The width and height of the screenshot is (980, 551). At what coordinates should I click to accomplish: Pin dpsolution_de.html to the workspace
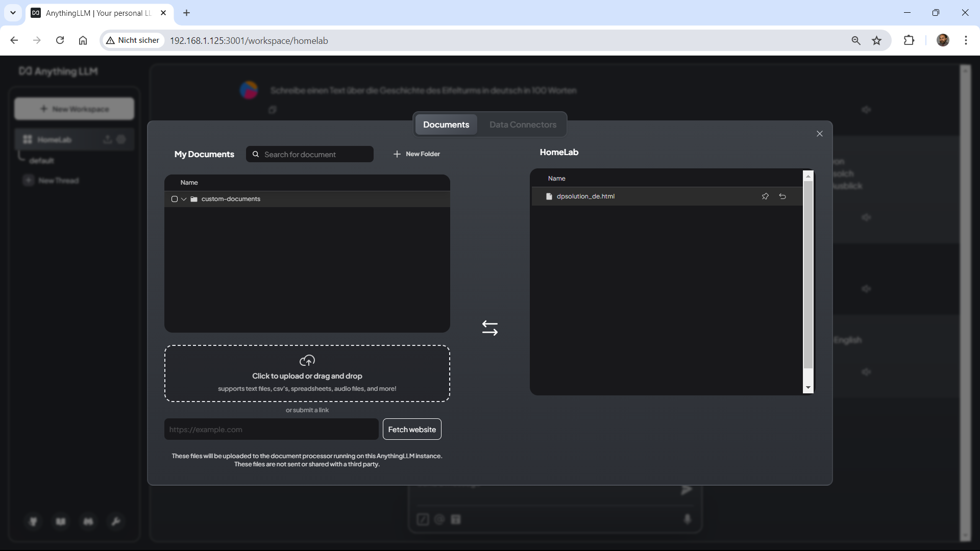pos(765,196)
